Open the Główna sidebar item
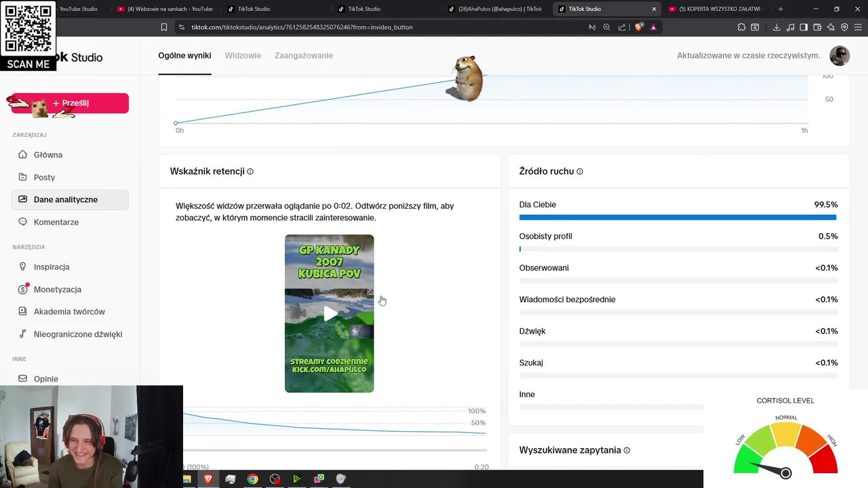The height and width of the screenshot is (488, 868). 70,155
